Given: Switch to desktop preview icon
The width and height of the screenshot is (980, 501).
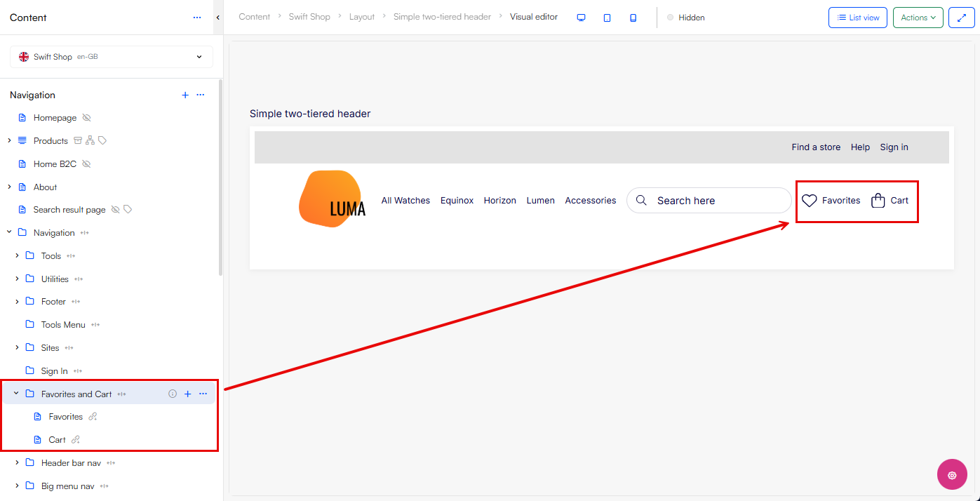Looking at the screenshot, I should click(581, 18).
